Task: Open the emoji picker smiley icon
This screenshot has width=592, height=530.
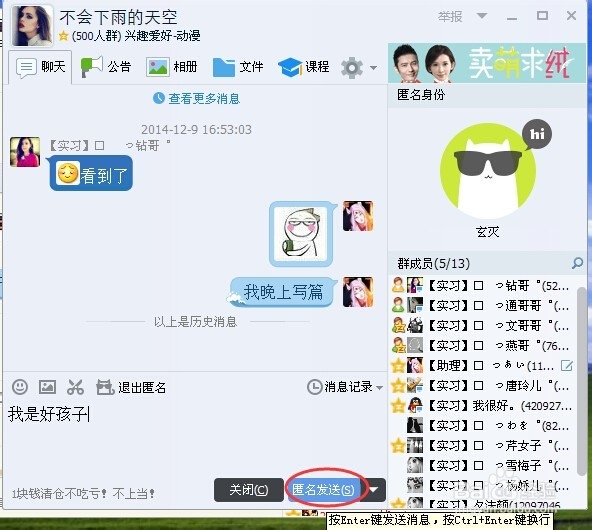Action: 20,387
